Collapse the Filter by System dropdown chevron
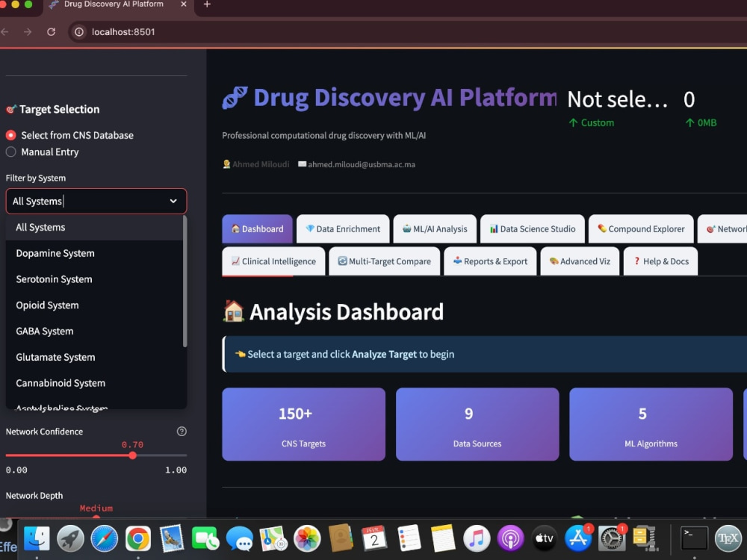This screenshot has width=747, height=560. coord(173,201)
